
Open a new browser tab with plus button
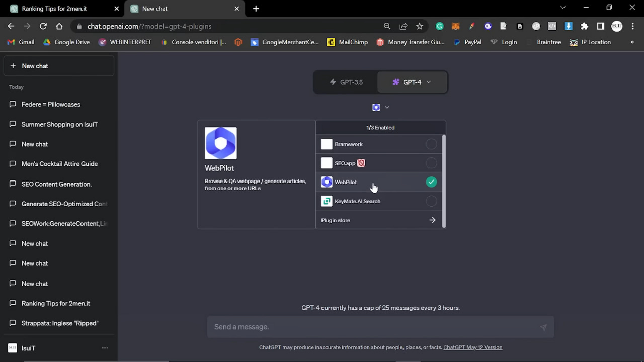[256, 9]
